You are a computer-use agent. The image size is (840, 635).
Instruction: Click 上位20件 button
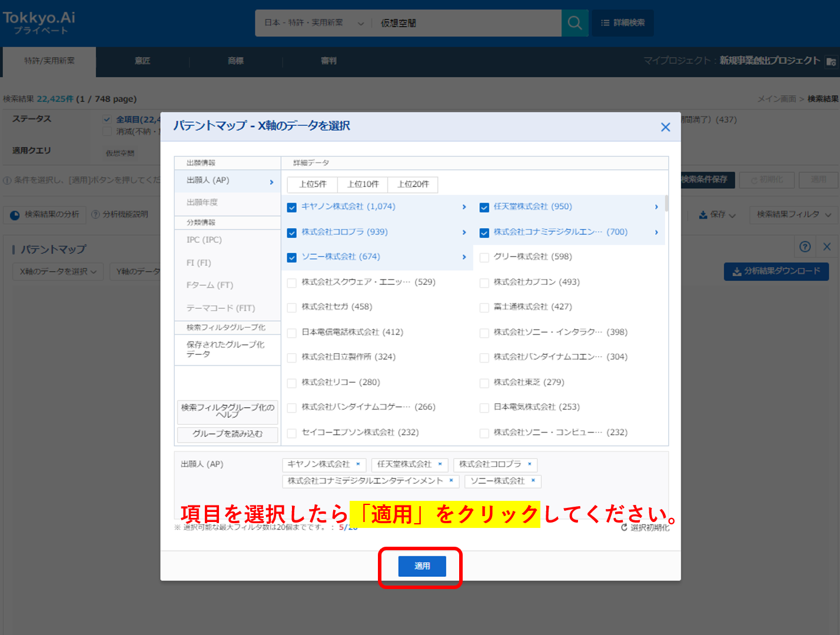(413, 184)
